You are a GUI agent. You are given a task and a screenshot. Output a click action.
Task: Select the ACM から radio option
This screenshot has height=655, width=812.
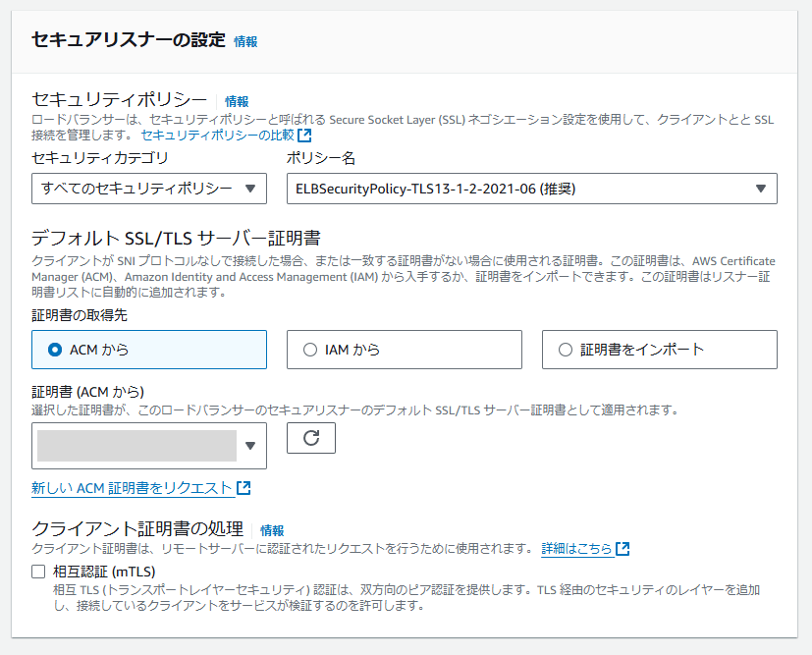(x=149, y=350)
